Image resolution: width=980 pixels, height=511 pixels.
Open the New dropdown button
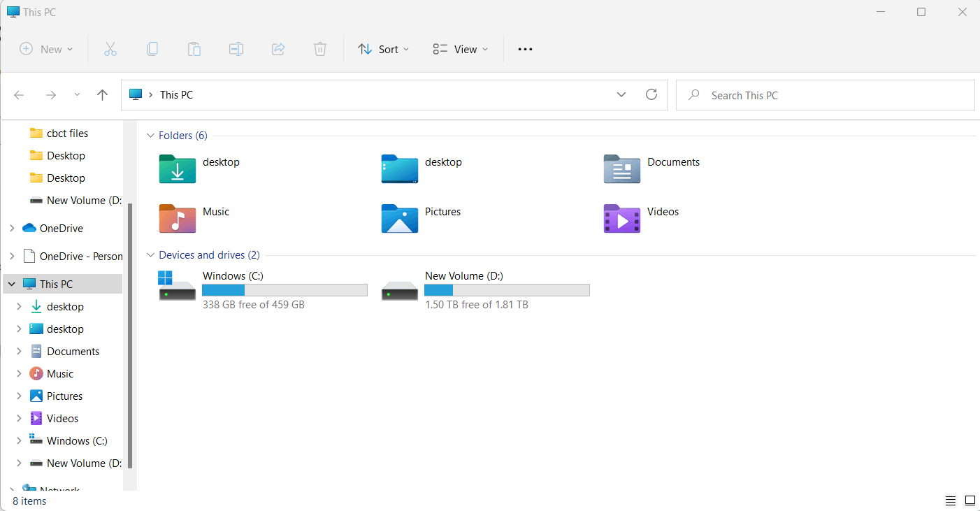pyautogui.click(x=46, y=49)
